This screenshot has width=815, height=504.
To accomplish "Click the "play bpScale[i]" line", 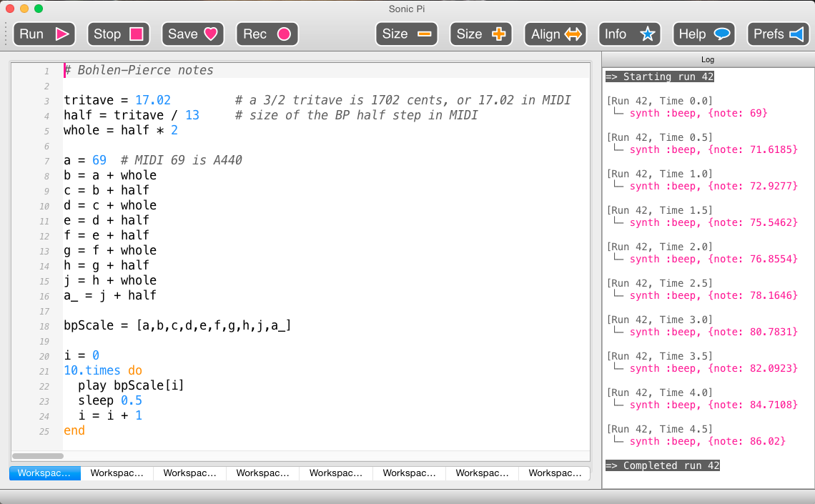I will (131, 385).
